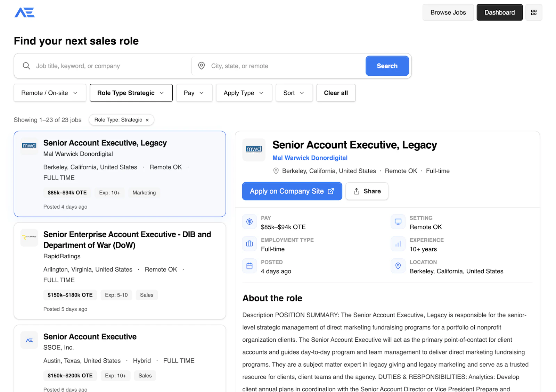The image size is (556, 392).
Task: Click the location pin beside Berkeley in details
Action: pyautogui.click(x=276, y=171)
